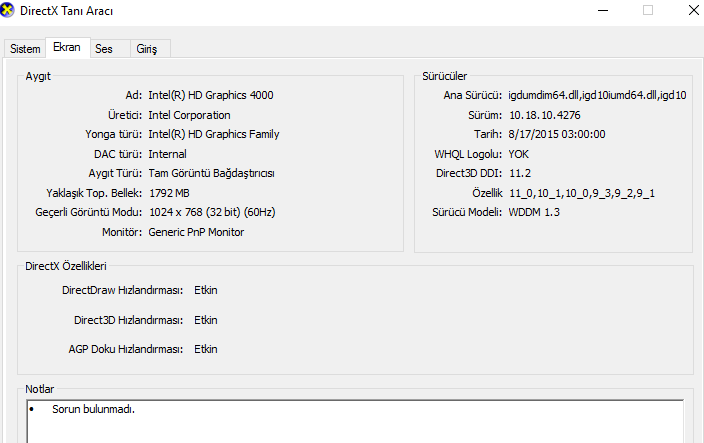
Task: Click the Generic PnP Monitor value
Action: click(x=196, y=232)
